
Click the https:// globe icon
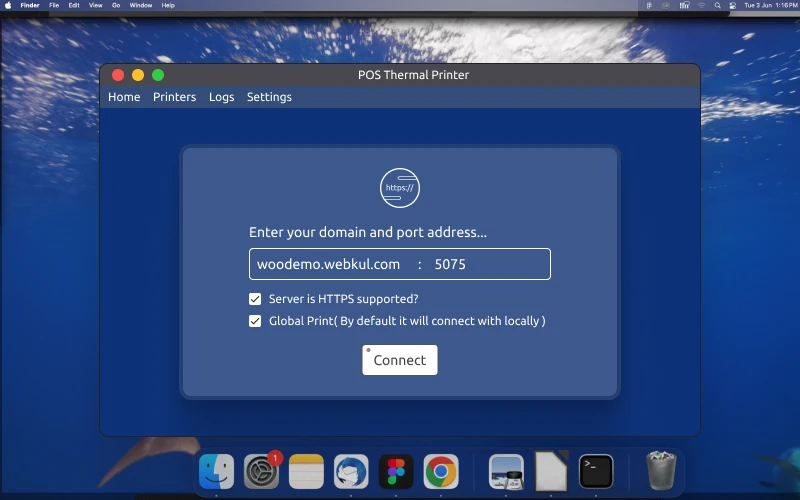click(x=399, y=188)
